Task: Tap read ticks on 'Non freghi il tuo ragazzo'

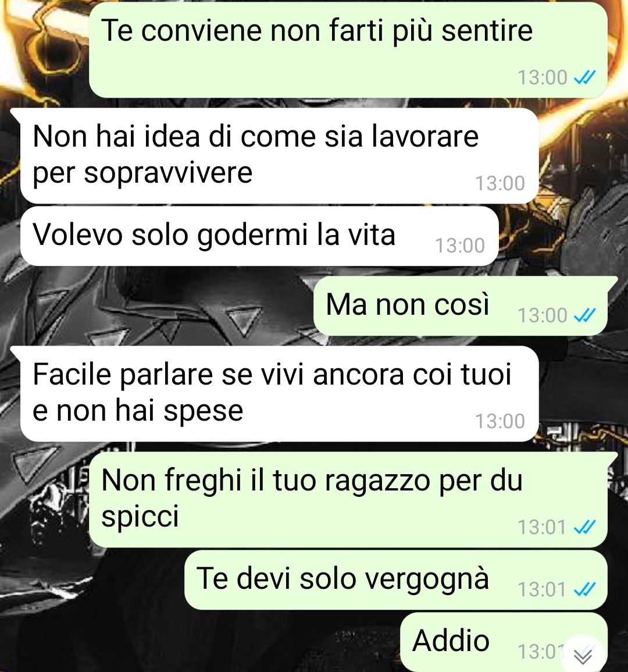Action: tap(584, 527)
